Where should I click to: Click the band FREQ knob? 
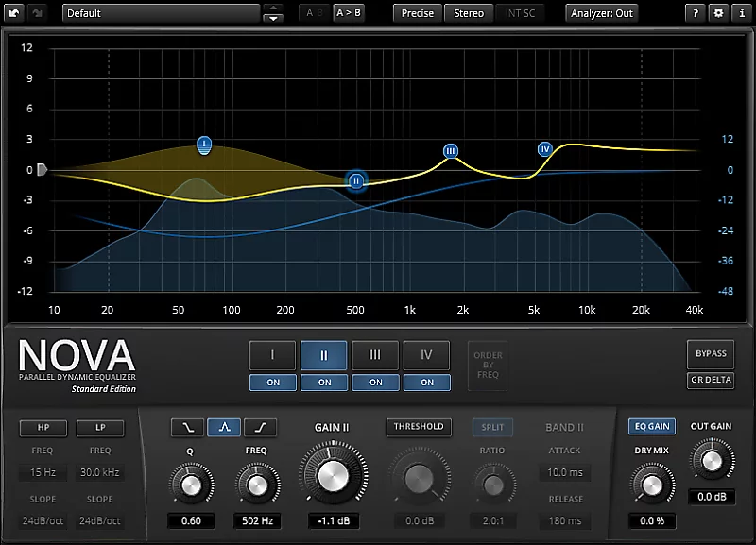pos(257,485)
